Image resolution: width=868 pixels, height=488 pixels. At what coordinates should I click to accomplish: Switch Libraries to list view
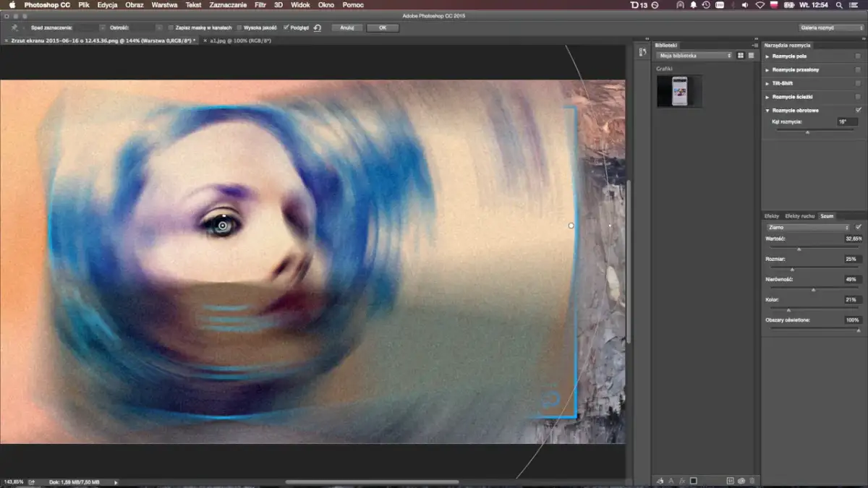[x=750, y=55]
